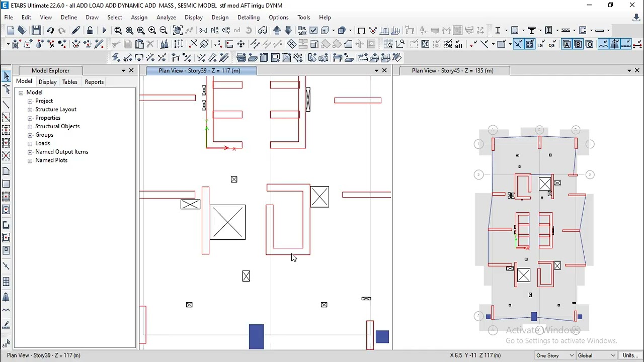Open the Detailing menu

[x=249, y=17]
